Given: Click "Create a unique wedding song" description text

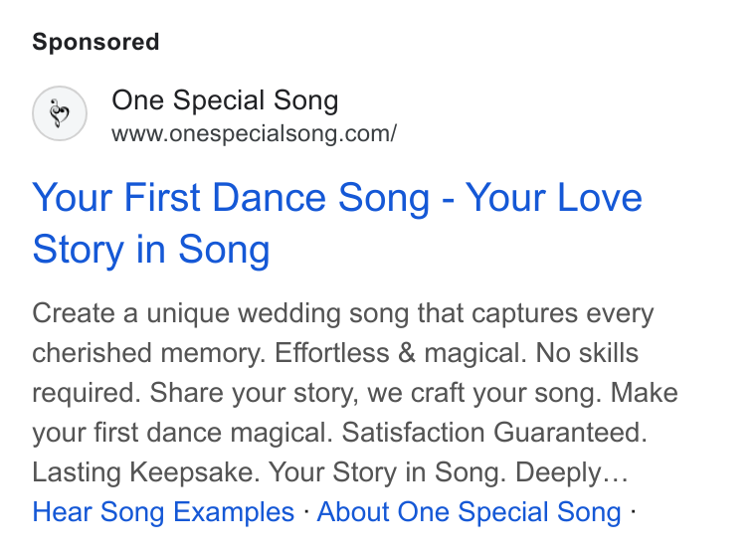Looking at the screenshot, I should click(x=221, y=313).
